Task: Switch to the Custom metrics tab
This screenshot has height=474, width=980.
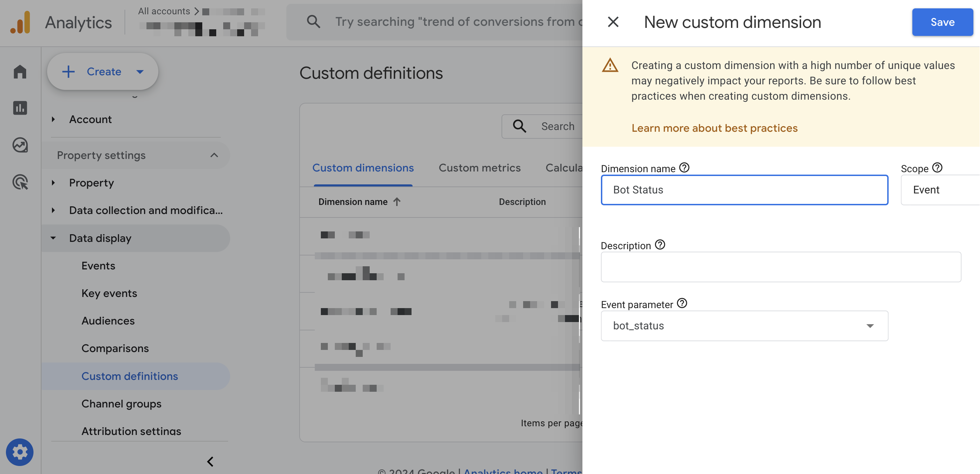Action: pos(479,168)
